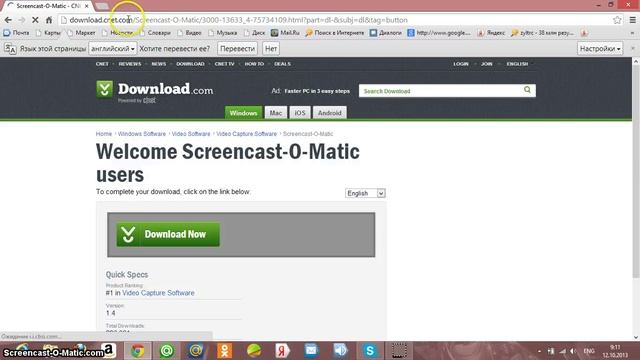
Task: Click the LOGIN link
Action: 461,64
